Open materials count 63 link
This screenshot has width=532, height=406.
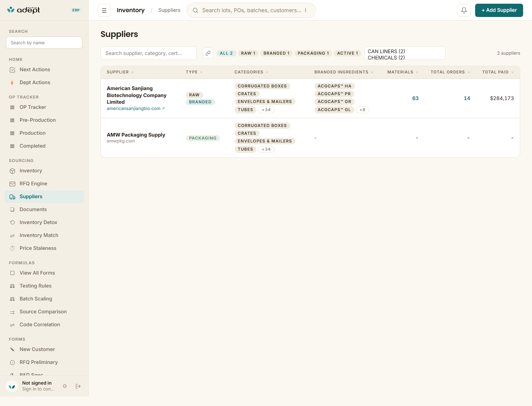[x=415, y=98]
